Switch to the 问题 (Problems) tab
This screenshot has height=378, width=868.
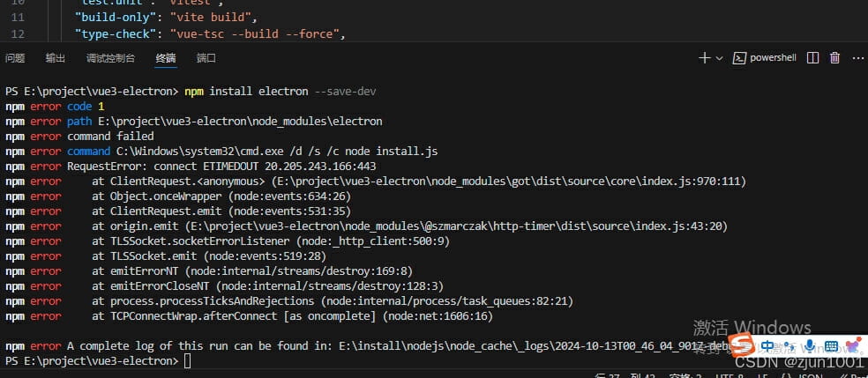click(x=15, y=58)
